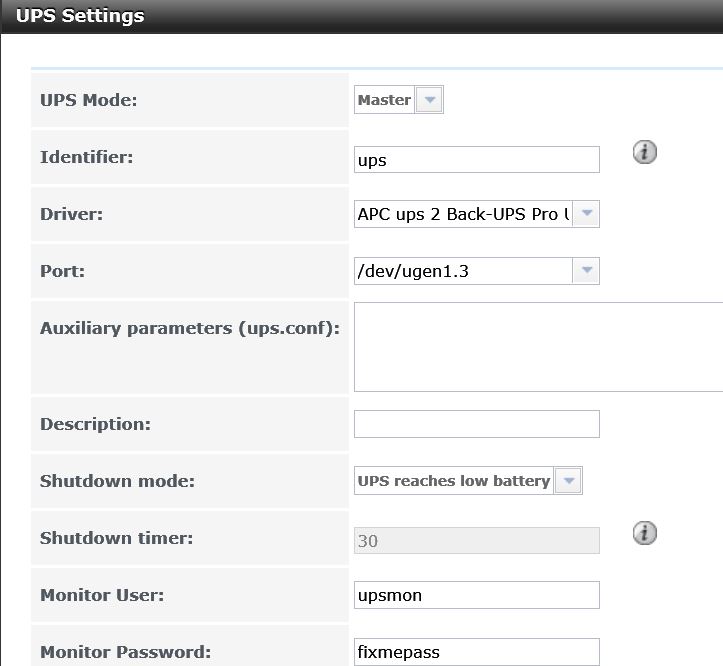Click the info icon beside Identifier field
Viewport: 723px width, 666px height.
(x=645, y=152)
